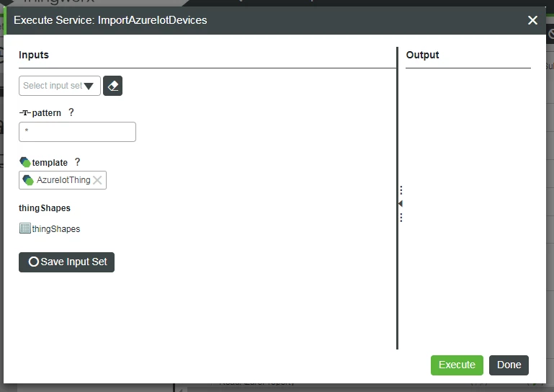Image resolution: width=554 pixels, height=392 pixels.
Task: Click the pattern parameter label
Action: (x=46, y=113)
